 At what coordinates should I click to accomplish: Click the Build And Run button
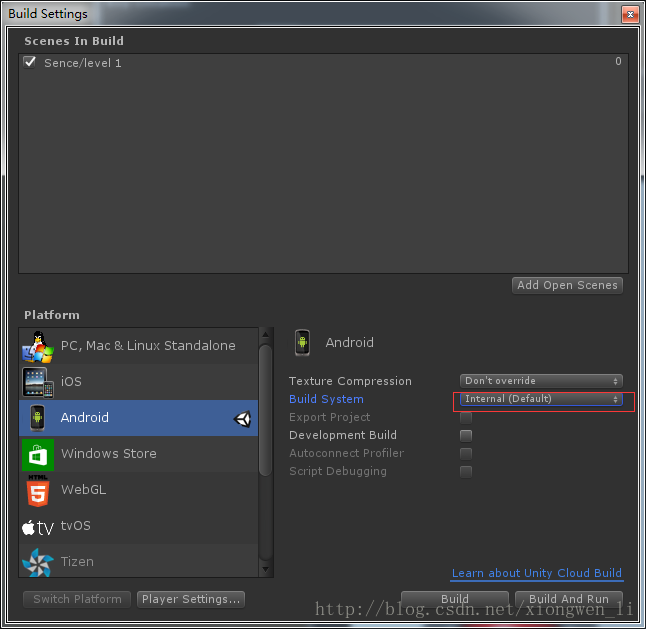point(569,599)
